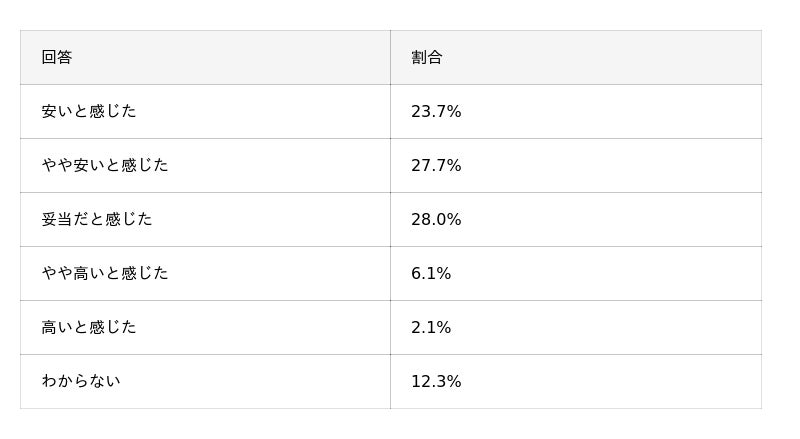Select the 安いと感じた cell in first data row
This screenshot has height=439, width=800.
tap(89, 112)
